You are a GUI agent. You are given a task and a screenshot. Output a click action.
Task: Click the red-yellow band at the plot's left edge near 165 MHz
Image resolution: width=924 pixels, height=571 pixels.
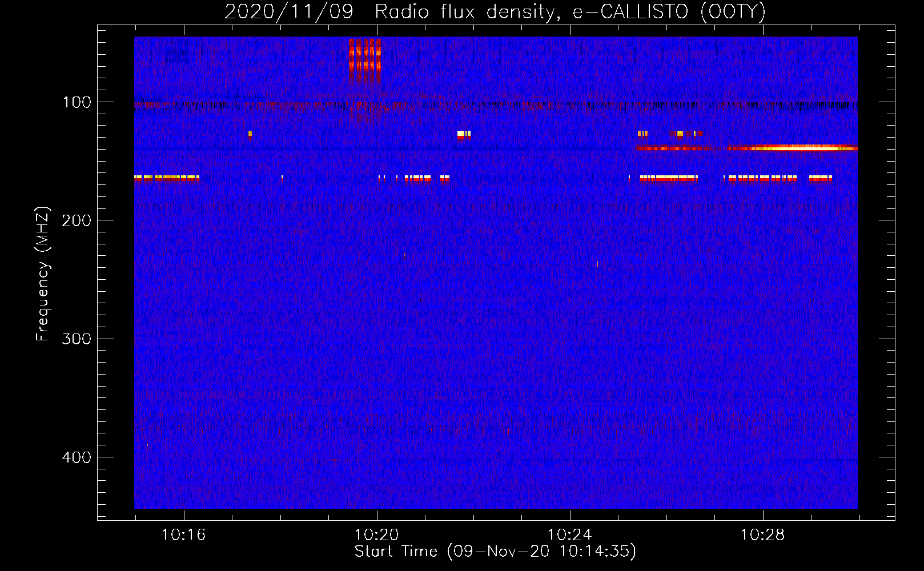(167, 178)
